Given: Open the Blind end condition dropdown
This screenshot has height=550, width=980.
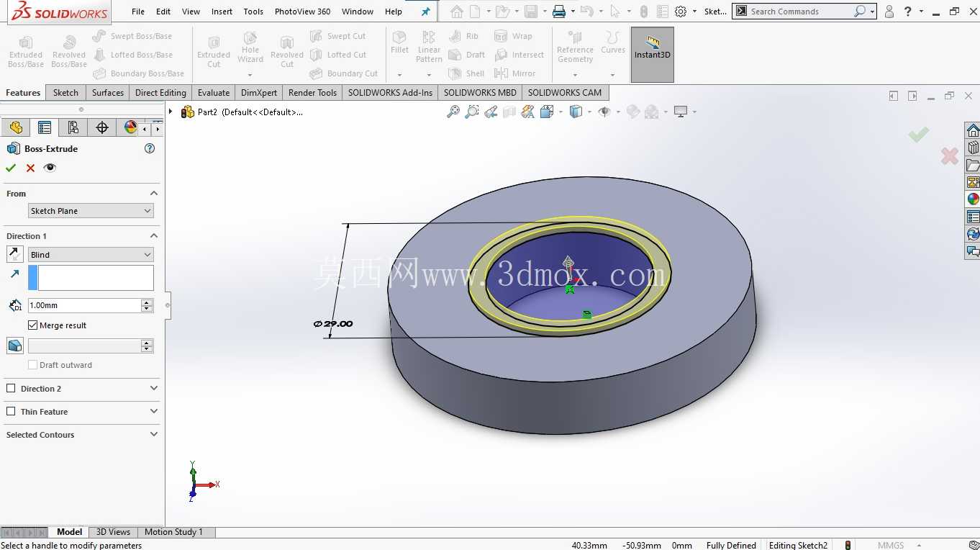Looking at the screenshot, I should click(91, 255).
